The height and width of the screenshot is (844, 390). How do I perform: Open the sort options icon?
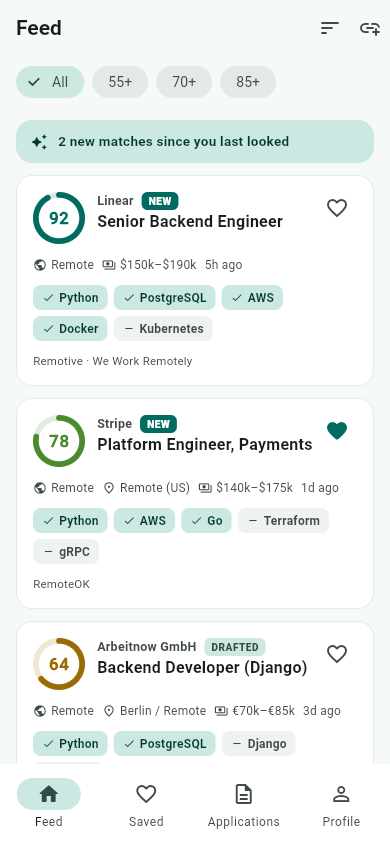(x=330, y=28)
